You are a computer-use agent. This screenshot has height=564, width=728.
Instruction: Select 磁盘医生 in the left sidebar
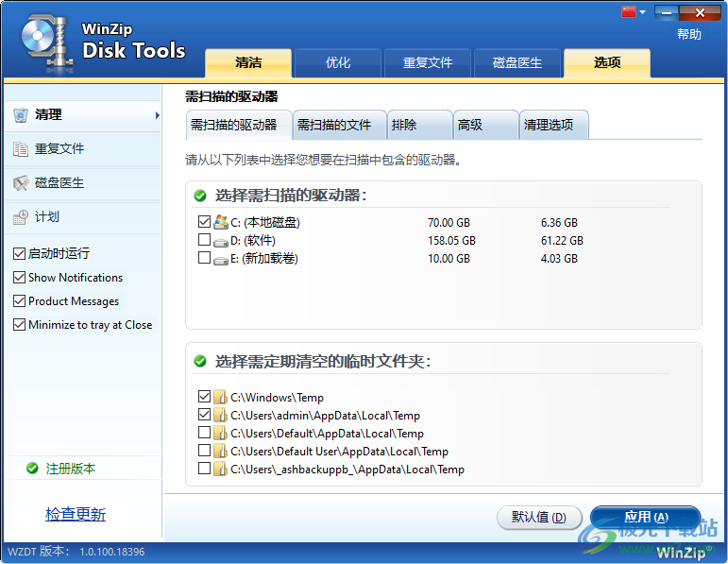click(x=83, y=183)
